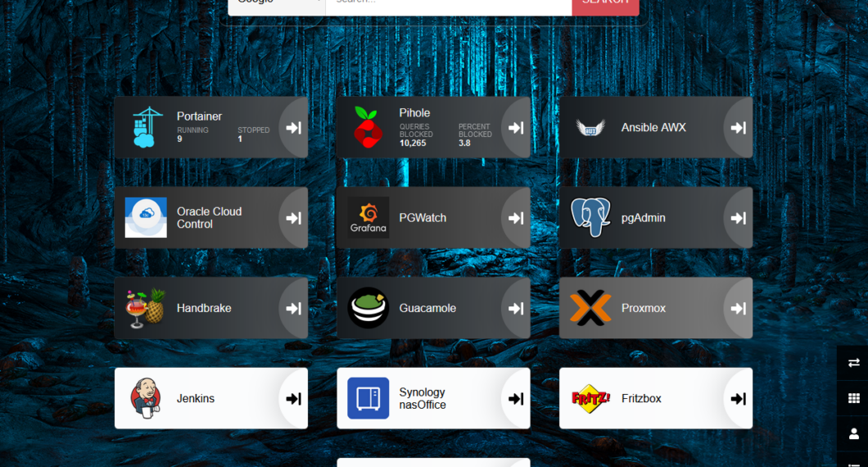Focus the search text field

click(449, 6)
